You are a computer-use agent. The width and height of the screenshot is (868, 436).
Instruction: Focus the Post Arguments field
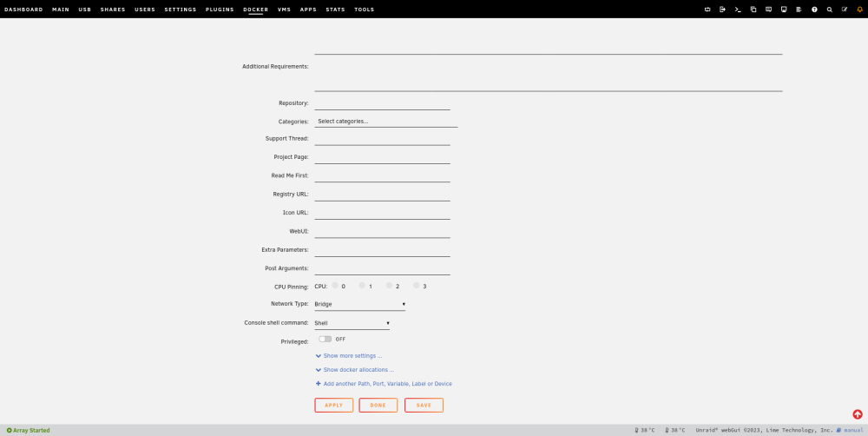pos(382,268)
